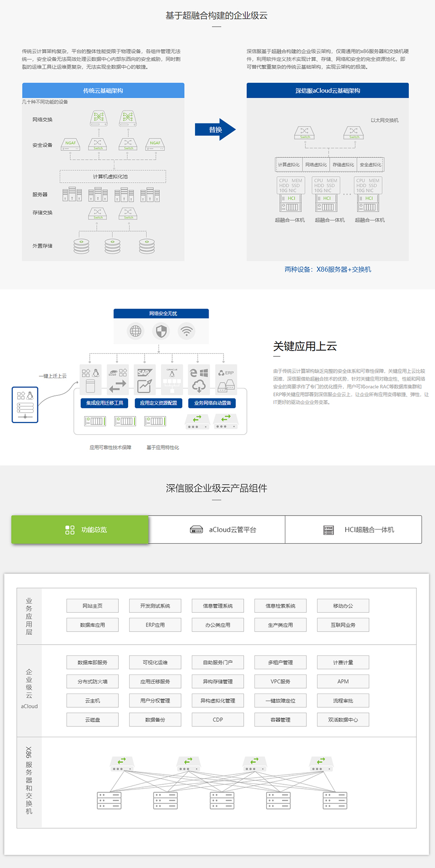Click the 传统云基础架构 header
This screenshot has width=435, height=868.
[x=103, y=90]
